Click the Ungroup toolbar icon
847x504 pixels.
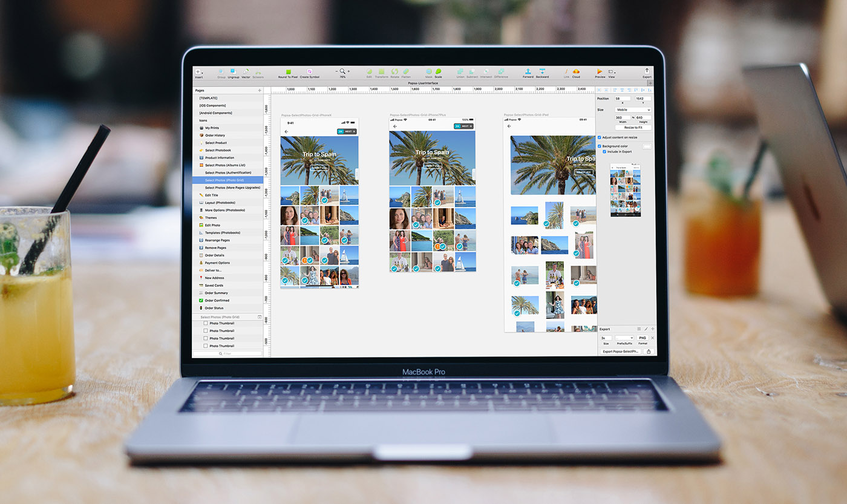tap(233, 71)
